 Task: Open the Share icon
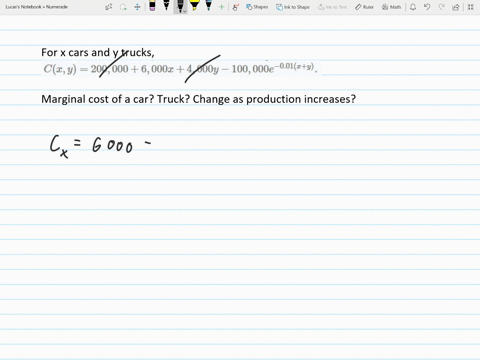(456, 7)
